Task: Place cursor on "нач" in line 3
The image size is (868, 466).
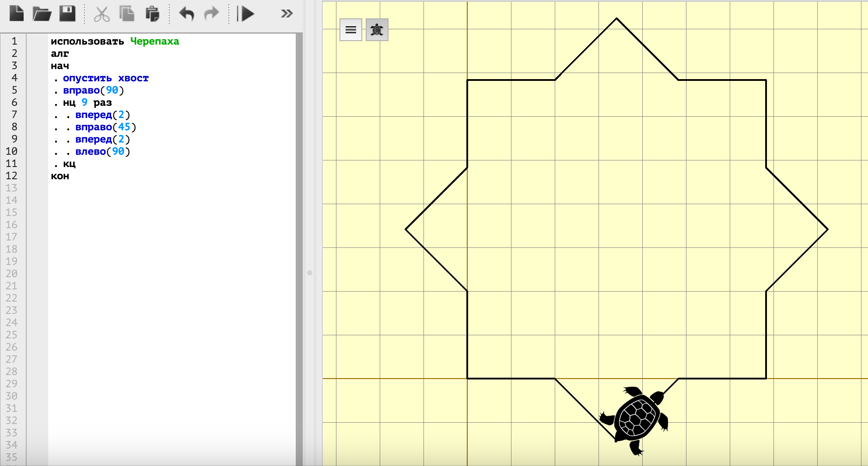Action: [x=60, y=66]
